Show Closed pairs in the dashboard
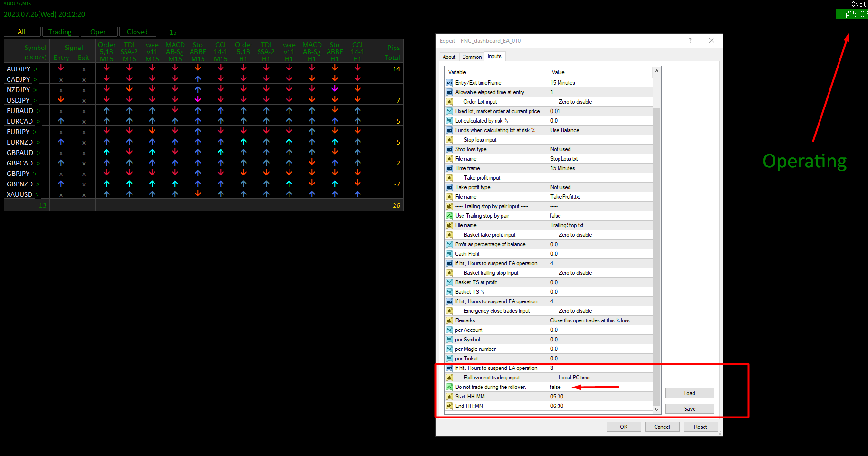868x456 pixels. pyautogui.click(x=137, y=32)
